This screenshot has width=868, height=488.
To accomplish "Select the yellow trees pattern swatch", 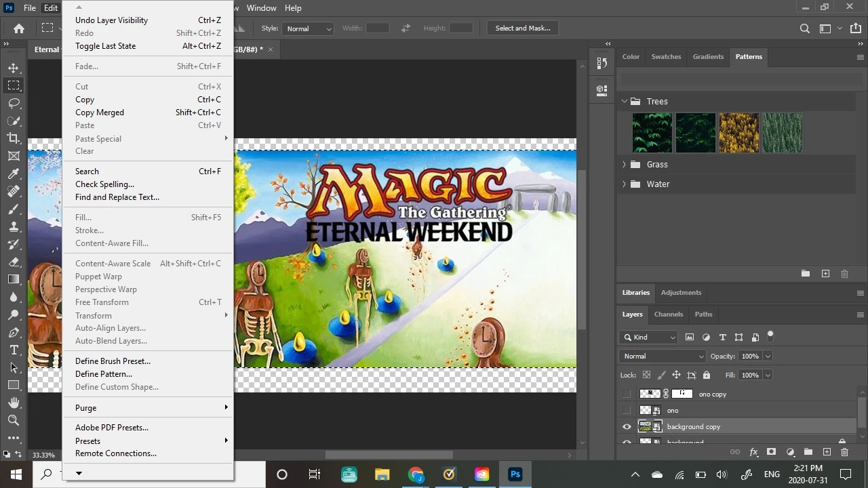I will coord(739,133).
